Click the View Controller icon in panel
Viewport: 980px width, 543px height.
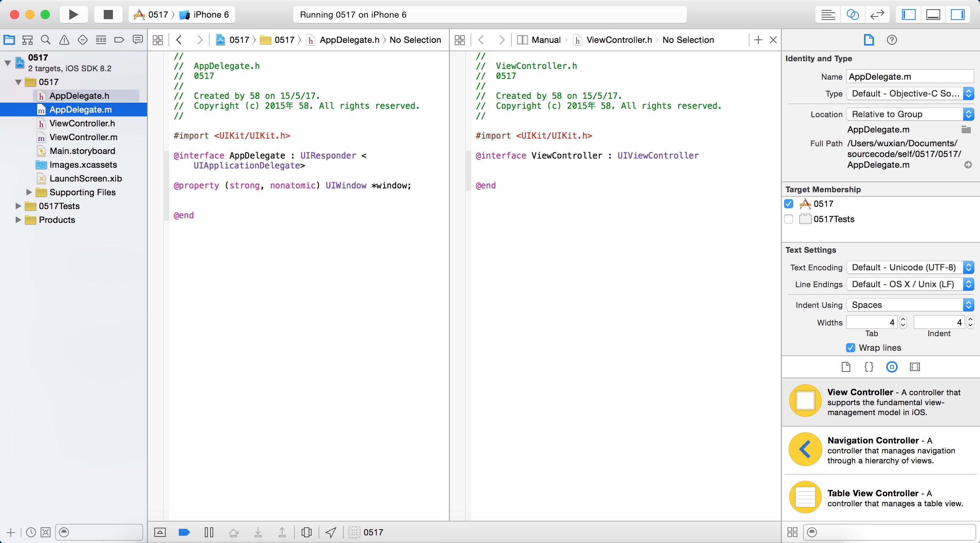(805, 401)
